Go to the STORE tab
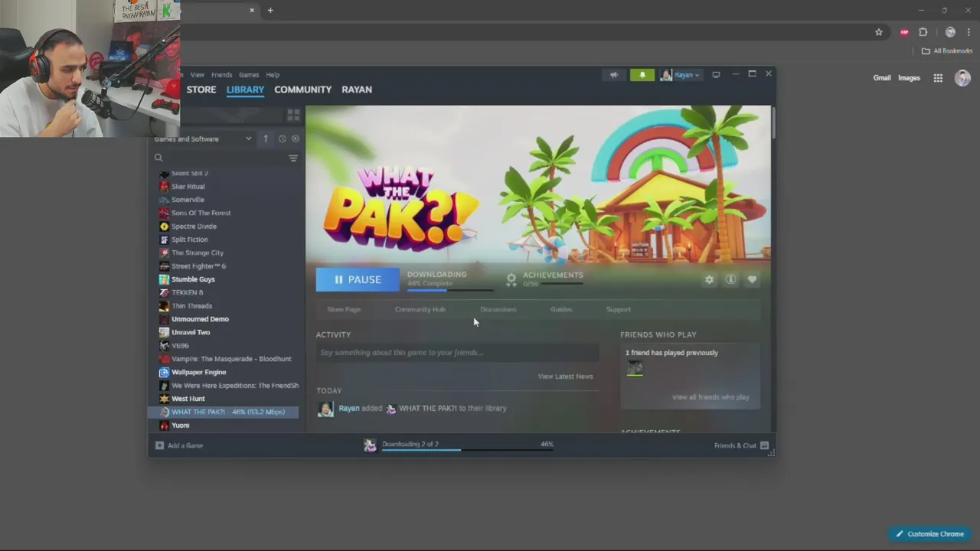 point(201,90)
